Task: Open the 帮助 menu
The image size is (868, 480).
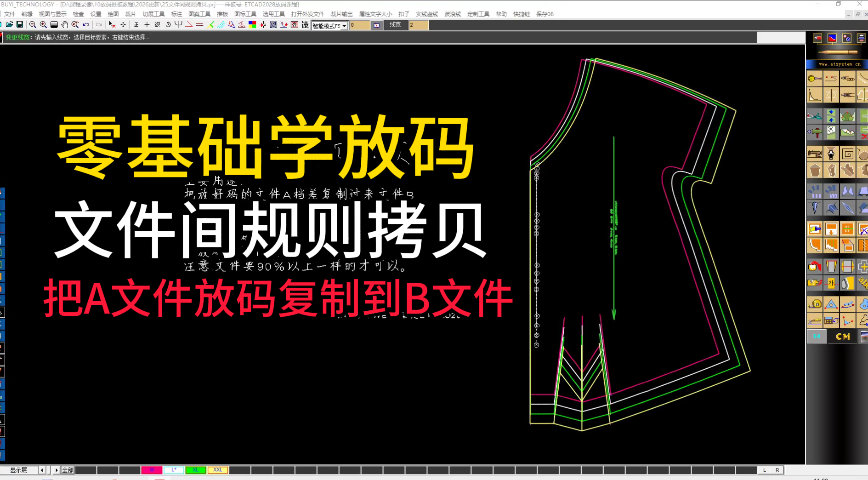Action: click(501, 14)
